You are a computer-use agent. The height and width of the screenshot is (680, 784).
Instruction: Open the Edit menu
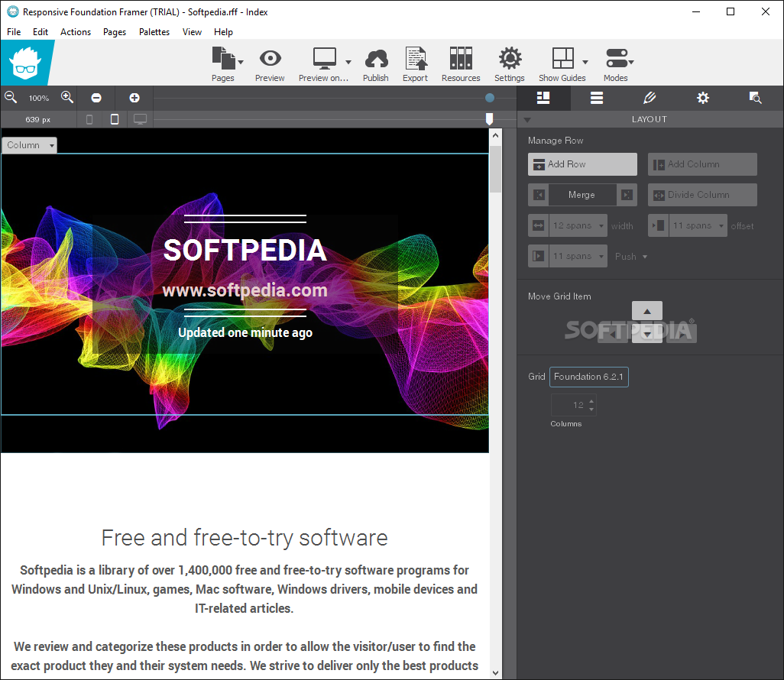(40, 32)
